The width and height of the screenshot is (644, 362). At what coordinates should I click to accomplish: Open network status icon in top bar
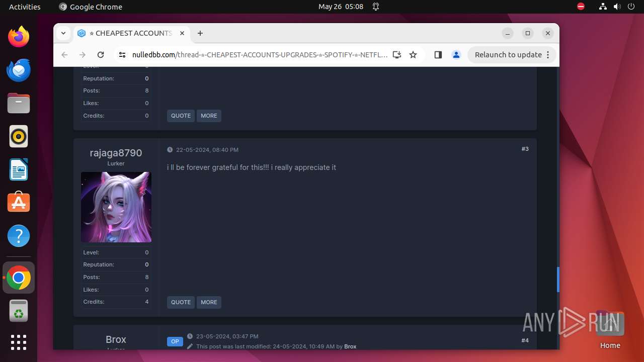pyautogui.click(x=603, y=7)
